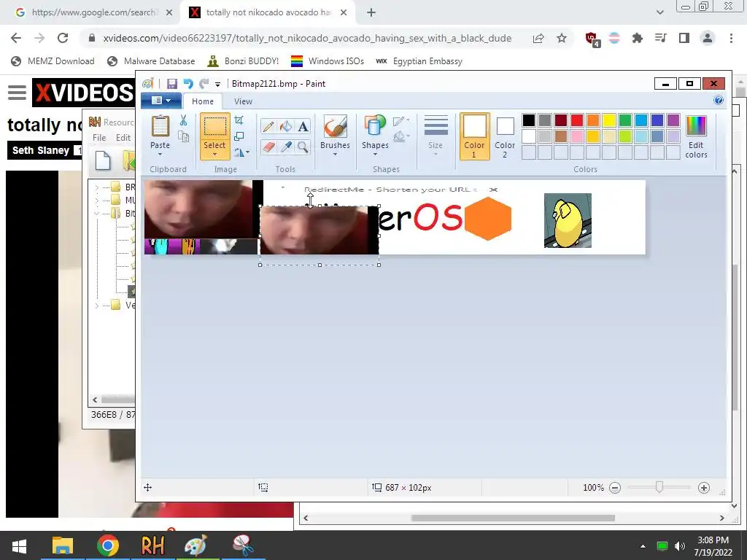Pick the red color swatch
Screen dimensions: 747x560
577,120
